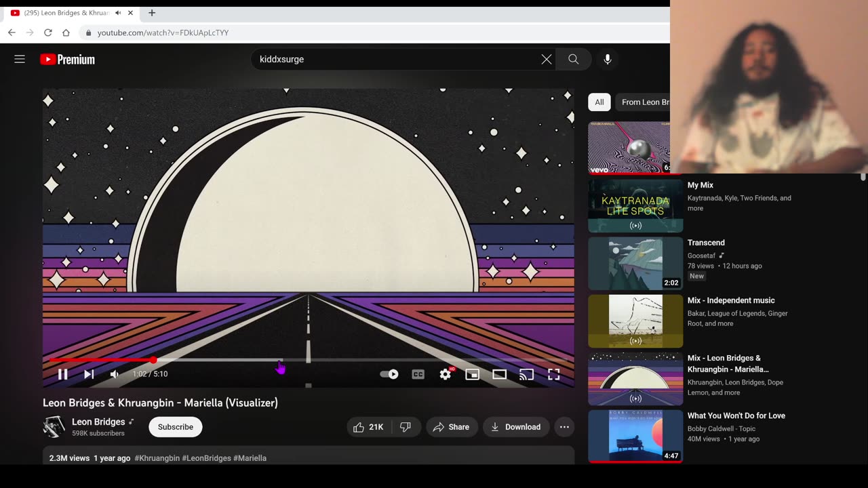Click the site lock icon
The height and width of the screenshot is (488, 868).
coord(89,33)
